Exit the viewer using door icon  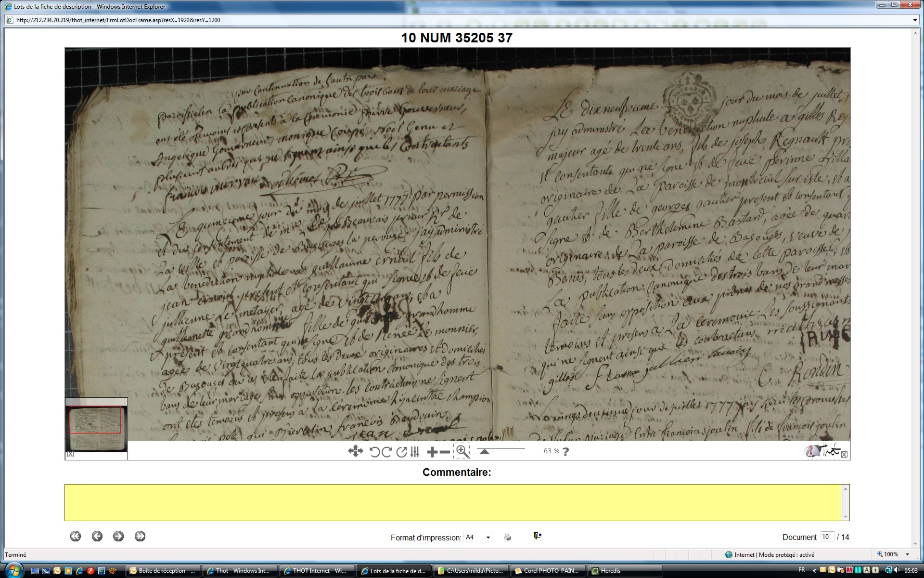coord(538,536)
